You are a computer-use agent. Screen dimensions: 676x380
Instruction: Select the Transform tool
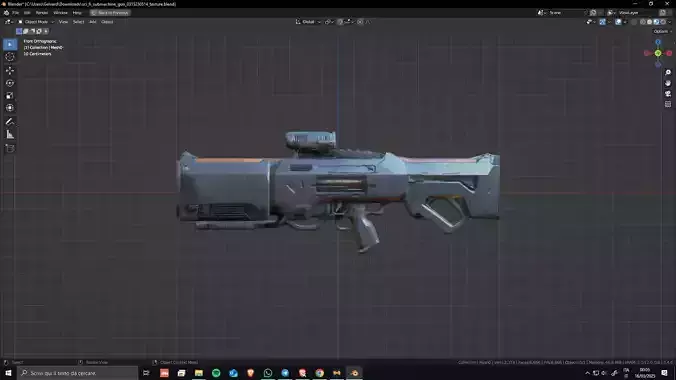click(10, 108)
